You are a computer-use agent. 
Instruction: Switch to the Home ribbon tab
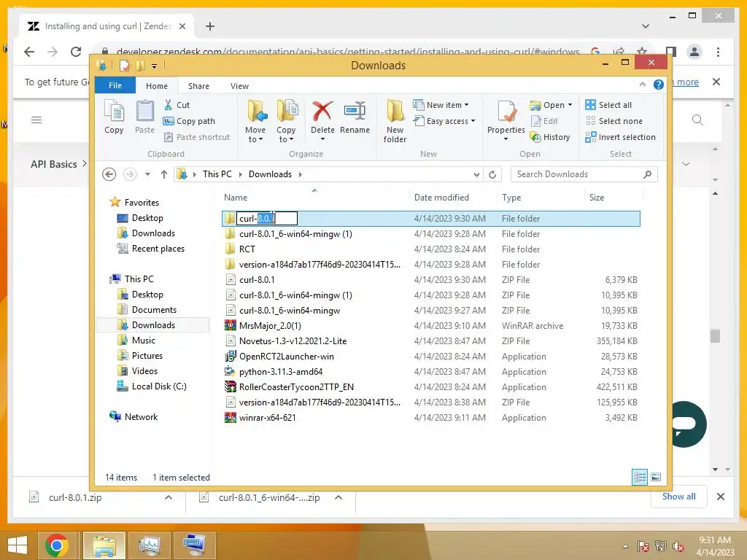tap(157, 86)
